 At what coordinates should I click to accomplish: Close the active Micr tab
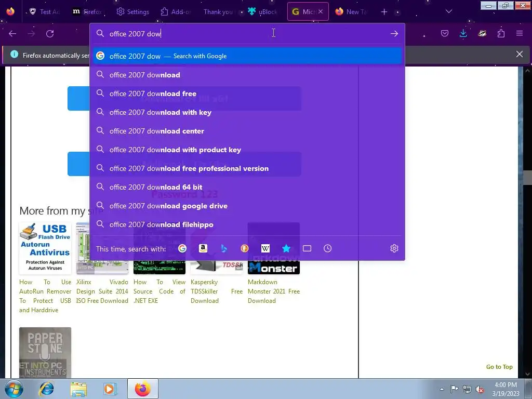coord(321,11)
